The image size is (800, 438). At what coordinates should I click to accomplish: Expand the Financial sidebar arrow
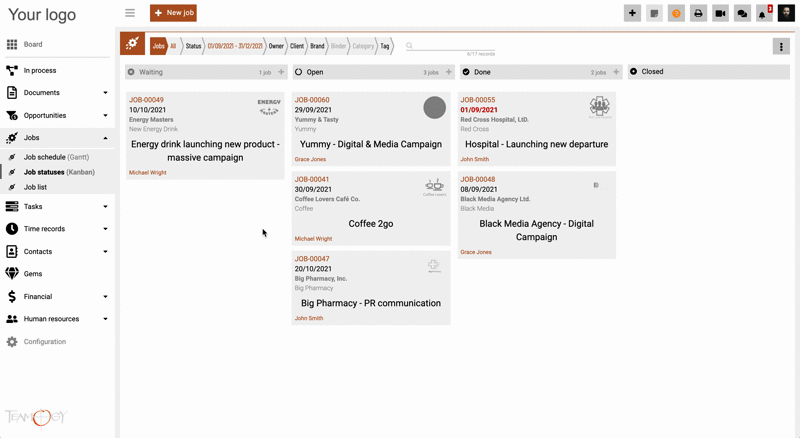point(105,297)
